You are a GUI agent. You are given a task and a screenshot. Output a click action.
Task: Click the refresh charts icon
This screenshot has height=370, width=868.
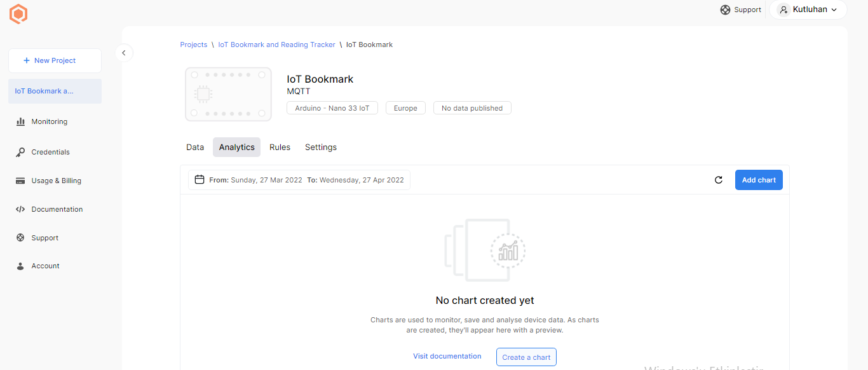coord(719,180)
